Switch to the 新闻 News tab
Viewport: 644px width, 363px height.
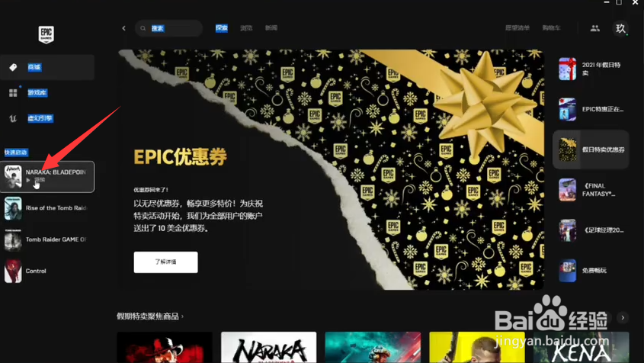(271, 28)
